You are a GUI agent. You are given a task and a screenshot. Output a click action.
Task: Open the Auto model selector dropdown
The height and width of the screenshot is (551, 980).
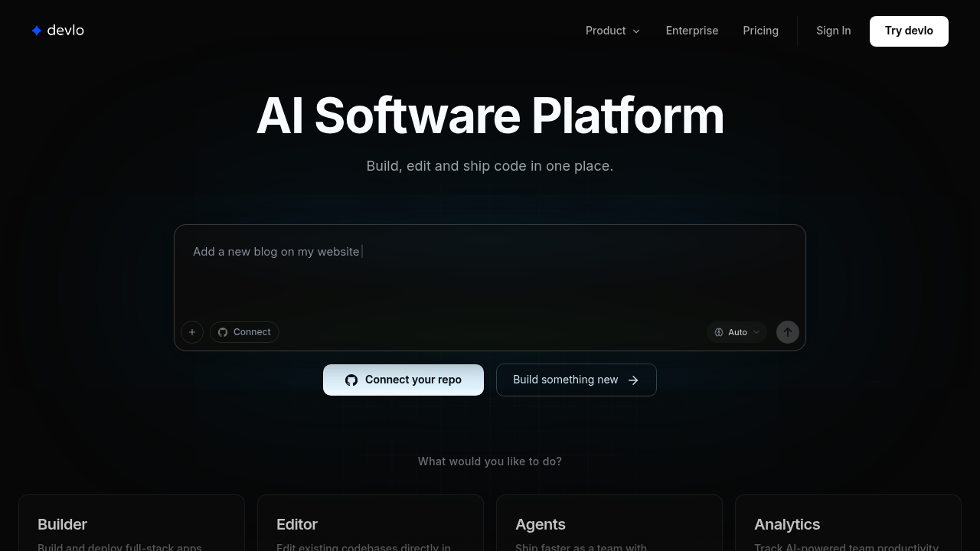pos(737,332)
